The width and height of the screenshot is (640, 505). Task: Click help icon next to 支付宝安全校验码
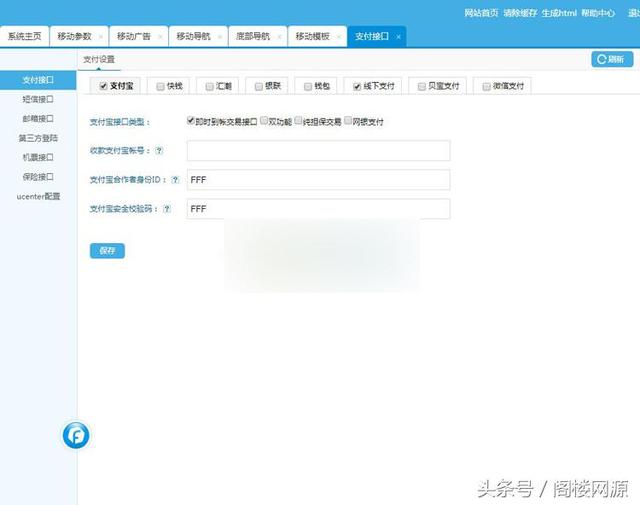pos(167,209)
